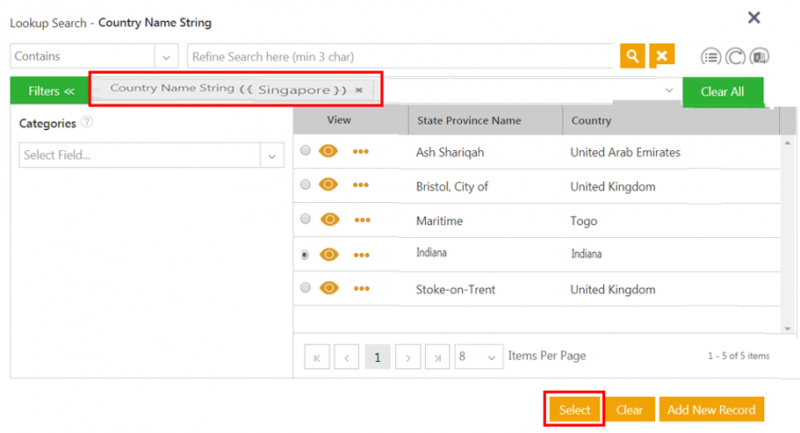Sort by State Province Name column header
This screenshot has width=800, height=433.
tap(468, 121)
